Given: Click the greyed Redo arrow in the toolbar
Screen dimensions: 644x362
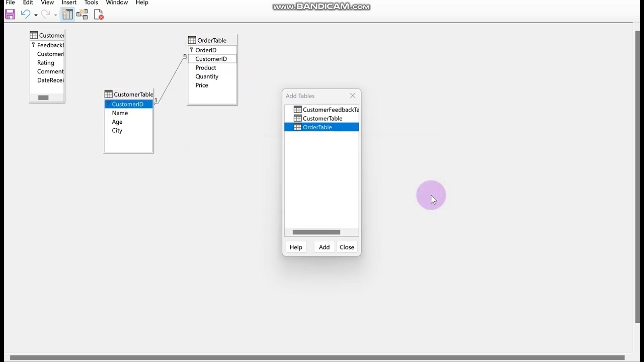Looking at the screenshot, I should point(45,15).
